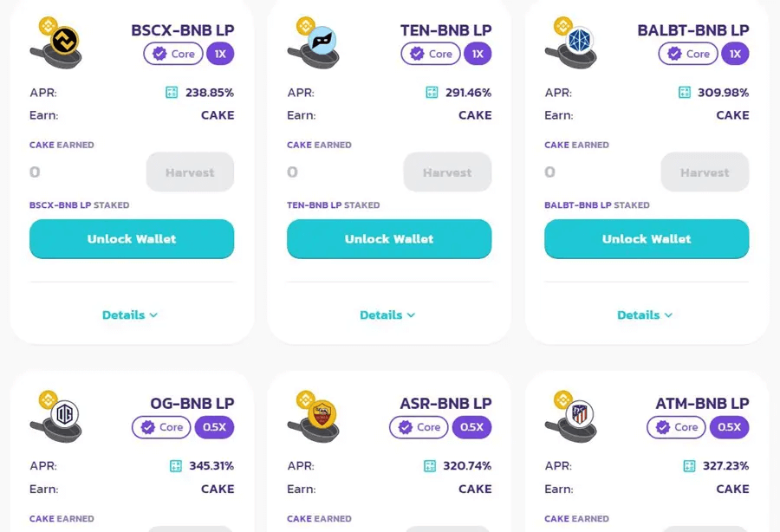Screen dimensions: 780x532
Task: Expand Details on the TEN-BNB farm
Action: [387, 315]
